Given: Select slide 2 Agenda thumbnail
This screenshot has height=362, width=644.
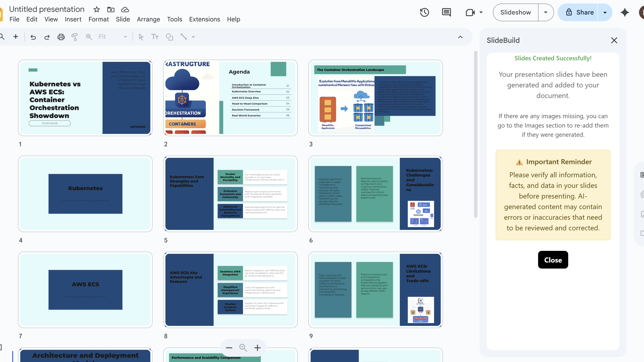Looking at the screenshot, I should 230,98.
